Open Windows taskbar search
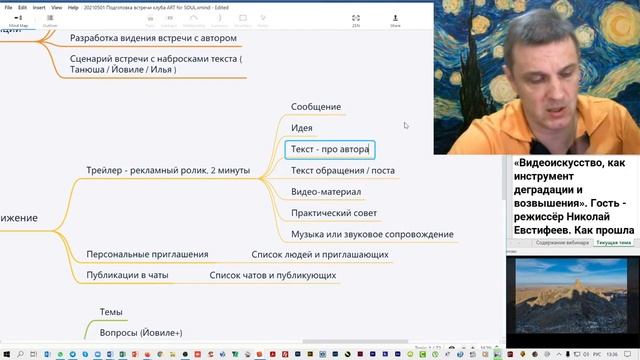The width and height of the screenshot is (640, 360). tap(20, 354)
